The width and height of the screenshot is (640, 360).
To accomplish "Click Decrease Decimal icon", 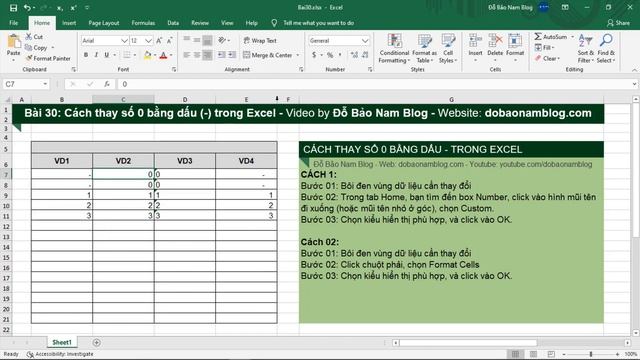I will click(365, 55).
